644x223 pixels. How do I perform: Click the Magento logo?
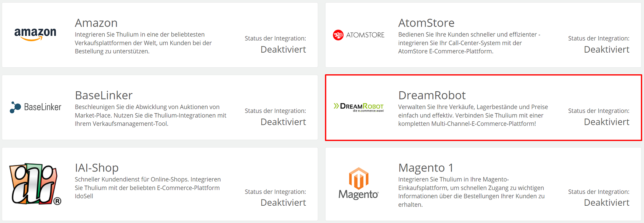coord(359,184)
